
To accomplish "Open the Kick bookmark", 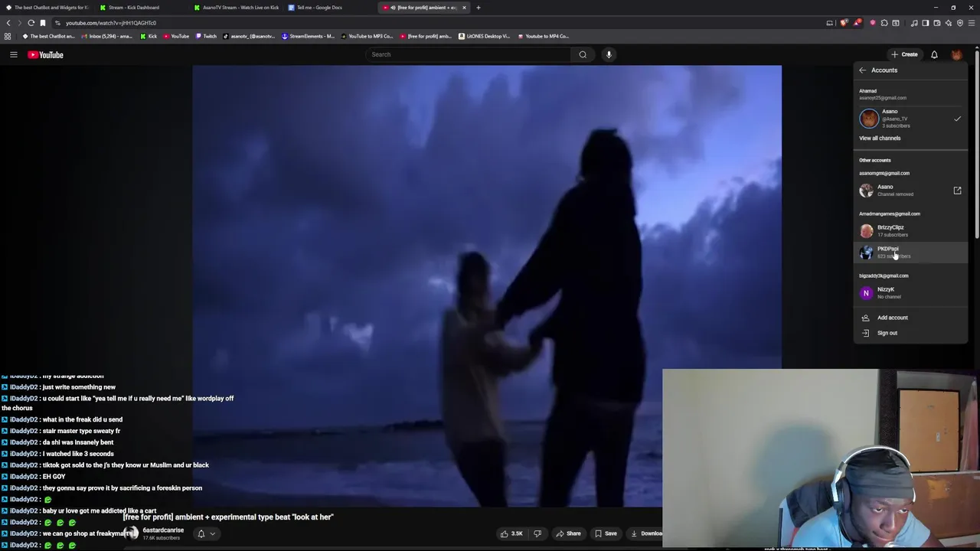I will (x=149, y=36).
